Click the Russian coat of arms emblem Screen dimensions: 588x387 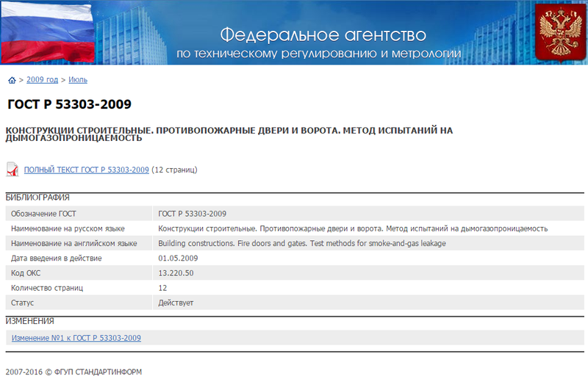[560, 32]
